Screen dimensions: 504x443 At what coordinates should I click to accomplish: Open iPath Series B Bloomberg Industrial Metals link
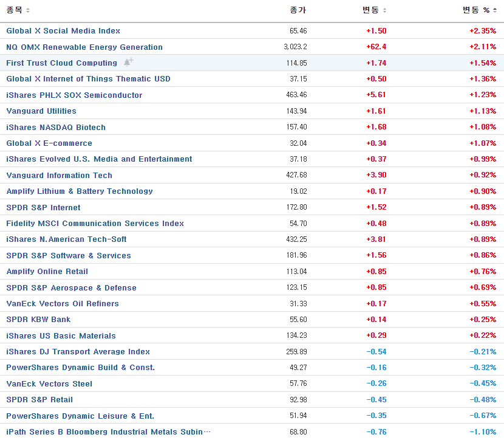(x=108, y=431)
